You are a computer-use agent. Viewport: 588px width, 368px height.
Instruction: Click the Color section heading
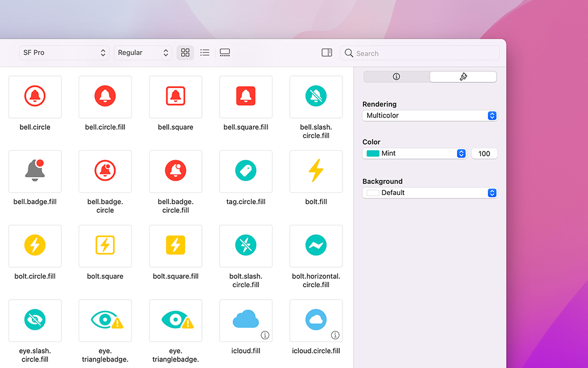(371, 142)
